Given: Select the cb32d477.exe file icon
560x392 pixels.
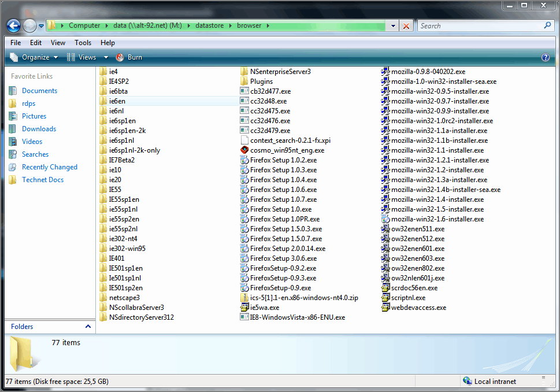Looking at the screenshot, I should point(244,91).
